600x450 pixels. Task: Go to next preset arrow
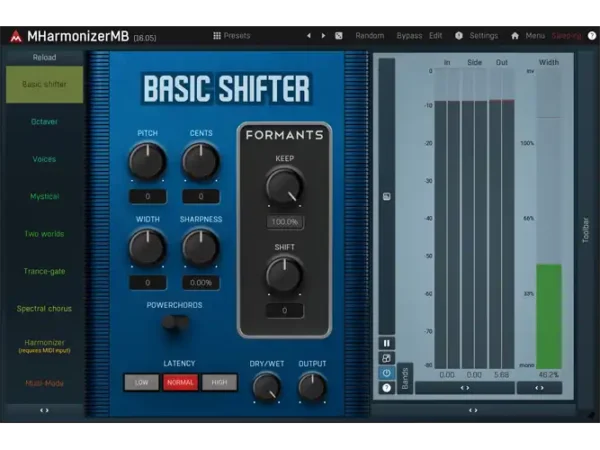coord(323,36)
